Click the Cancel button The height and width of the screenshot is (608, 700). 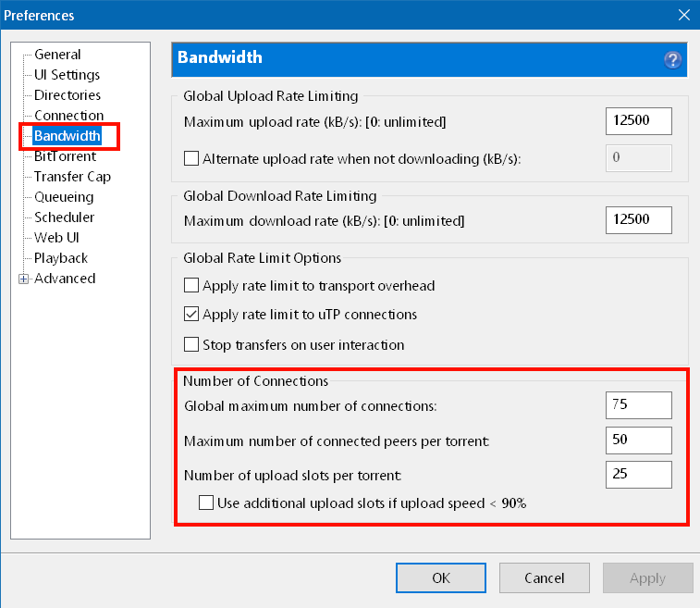pos(544,577)
